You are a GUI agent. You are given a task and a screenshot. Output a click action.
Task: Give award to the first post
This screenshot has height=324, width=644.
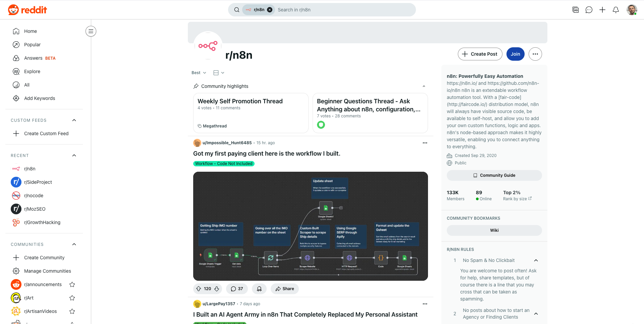pos(259,289)
